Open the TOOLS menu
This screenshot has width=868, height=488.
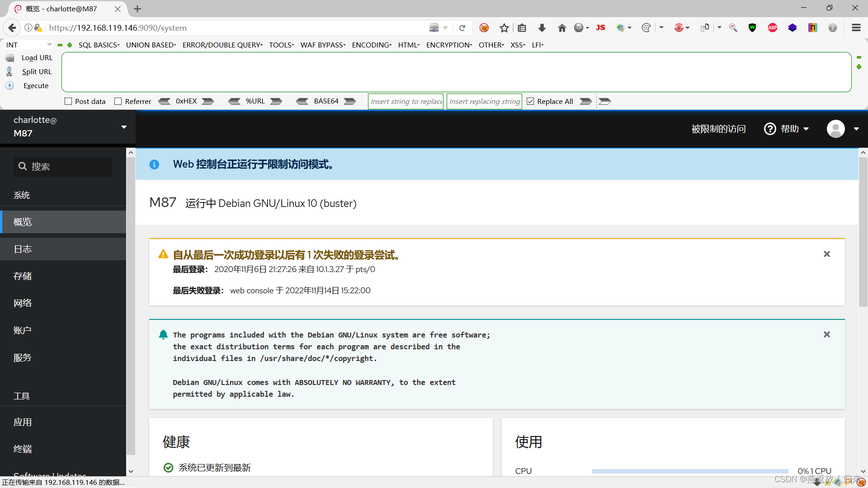(x=281, y=45)
